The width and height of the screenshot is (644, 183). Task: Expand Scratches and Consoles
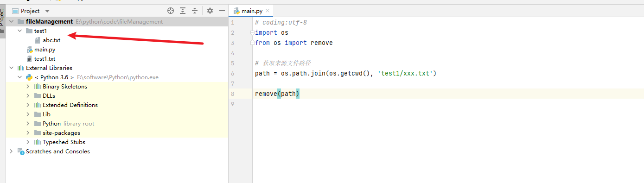point(11,151)
